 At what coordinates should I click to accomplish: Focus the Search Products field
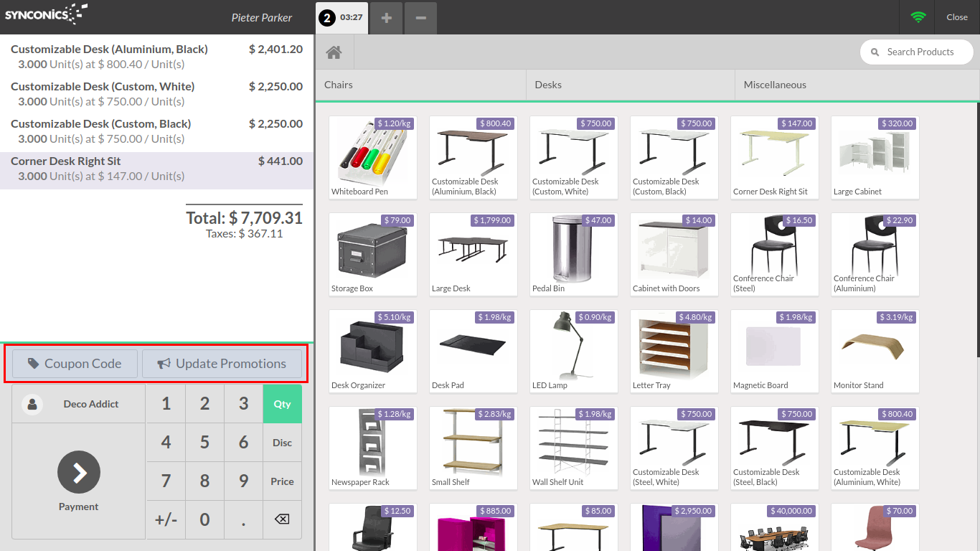tap(920, 52)
